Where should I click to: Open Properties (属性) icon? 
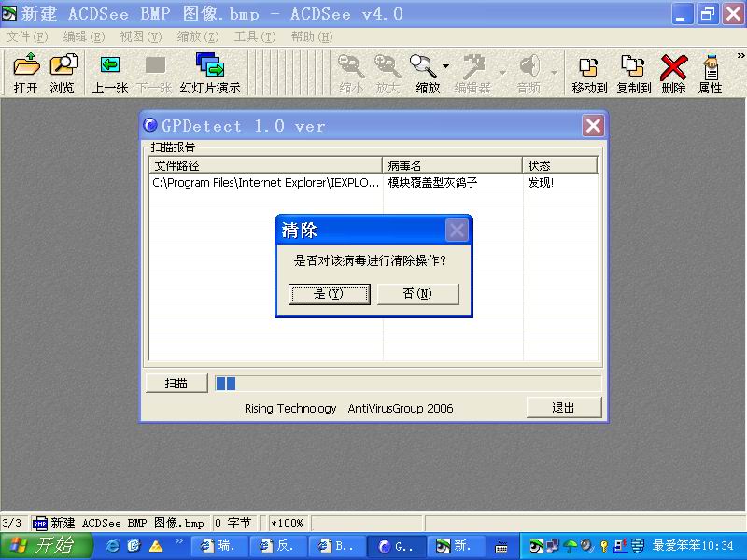click(x=711, y=66)
